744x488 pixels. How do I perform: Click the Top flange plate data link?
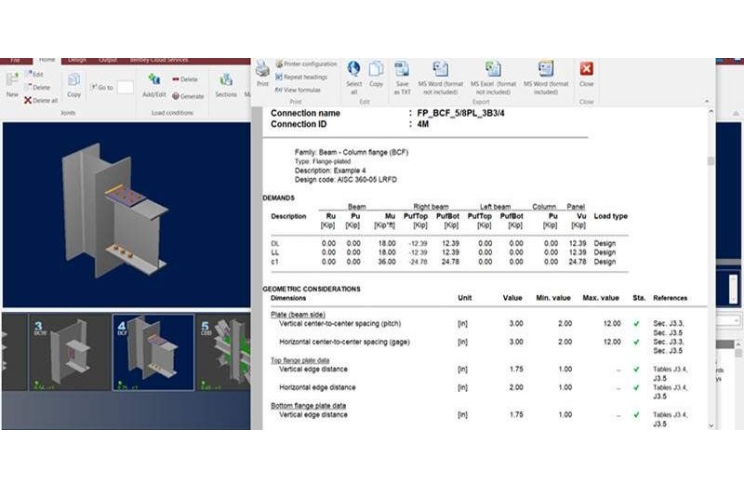click(x=300, y=360)
